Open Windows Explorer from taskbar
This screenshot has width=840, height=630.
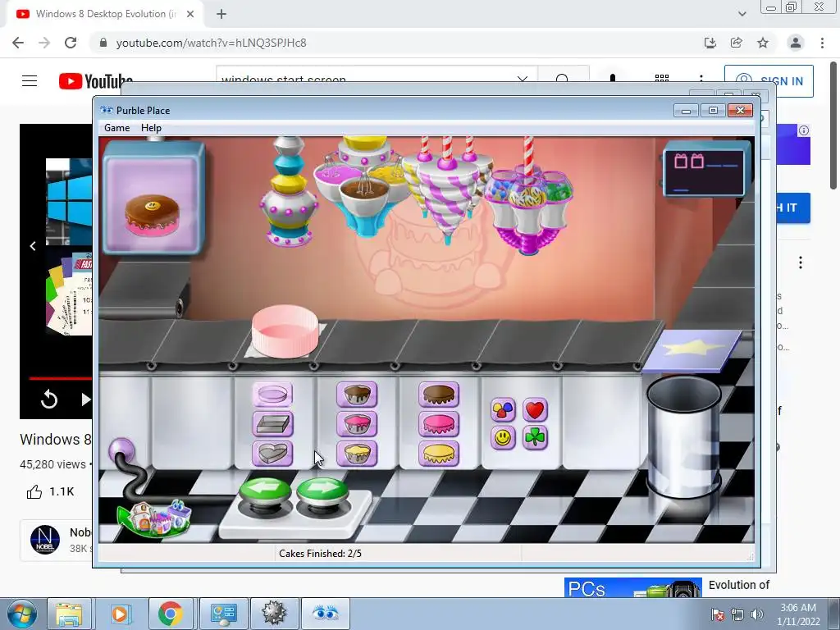point(69,614)
